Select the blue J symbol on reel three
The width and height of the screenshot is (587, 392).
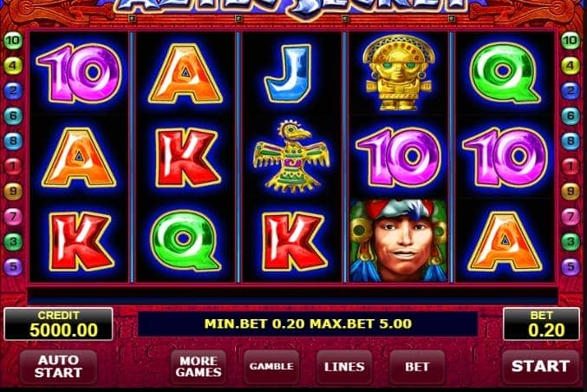click(288, 74)
